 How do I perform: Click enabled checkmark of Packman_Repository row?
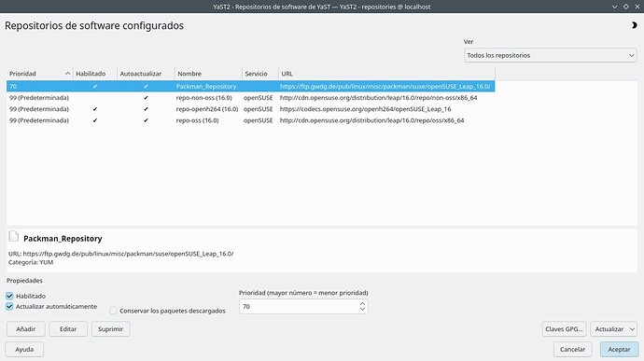95,86
